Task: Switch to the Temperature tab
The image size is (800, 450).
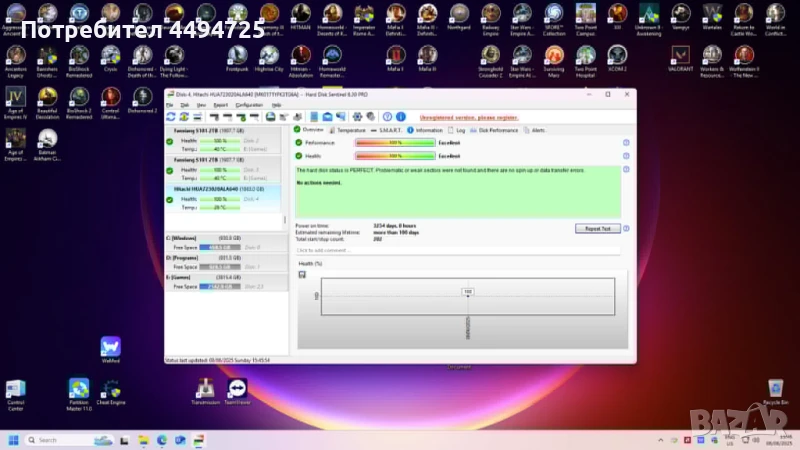Action: point(348,130)
